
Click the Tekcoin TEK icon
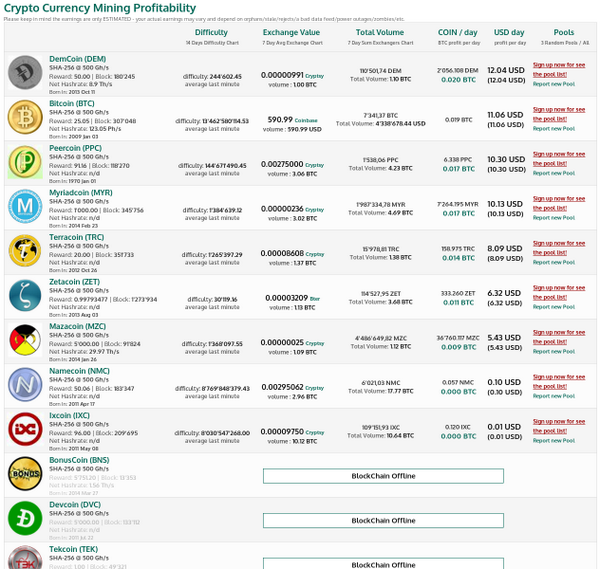(x=25, y=558)
